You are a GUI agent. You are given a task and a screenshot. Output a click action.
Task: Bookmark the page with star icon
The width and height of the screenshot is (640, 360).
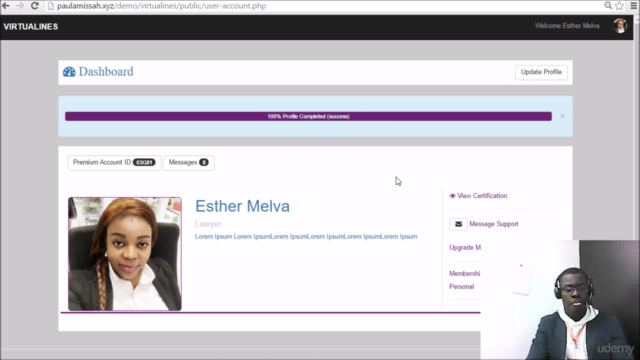click(620, 6)
